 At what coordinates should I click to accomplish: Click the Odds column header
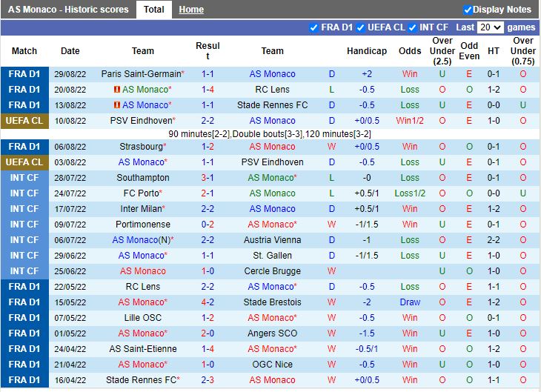(x=410, y=50)
